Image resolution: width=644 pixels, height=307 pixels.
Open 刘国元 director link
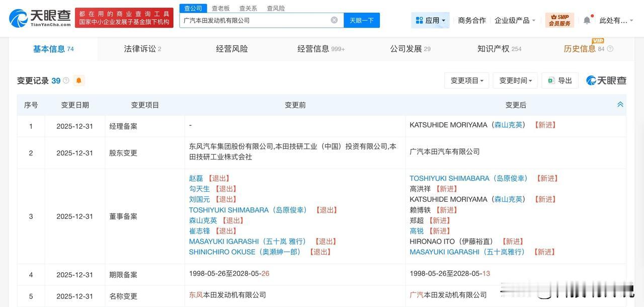coord(199,199)
